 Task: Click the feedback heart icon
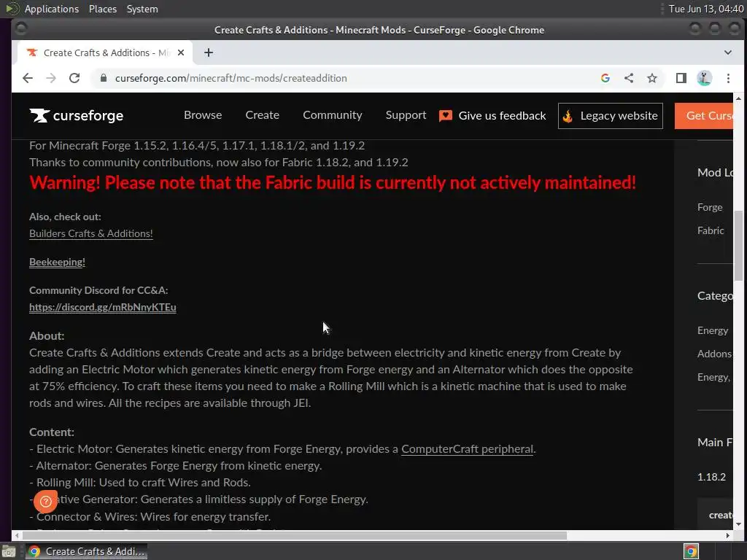[446, 116]
